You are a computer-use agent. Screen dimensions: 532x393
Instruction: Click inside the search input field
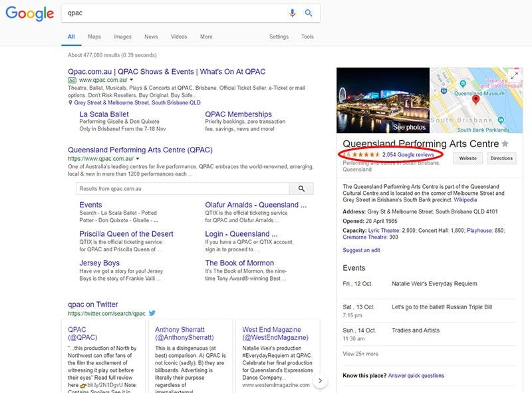coord(166,12)
